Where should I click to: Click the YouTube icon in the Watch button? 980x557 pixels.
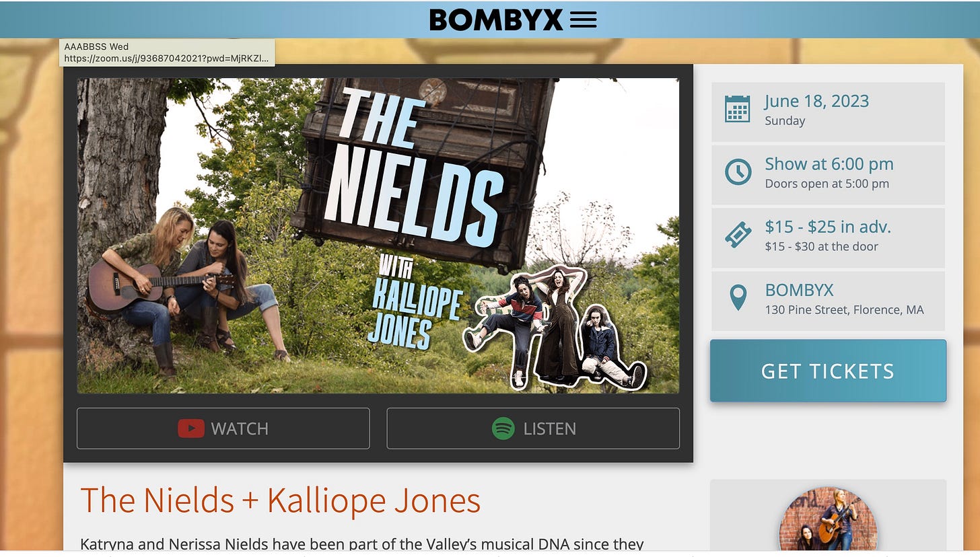[191, 429]
